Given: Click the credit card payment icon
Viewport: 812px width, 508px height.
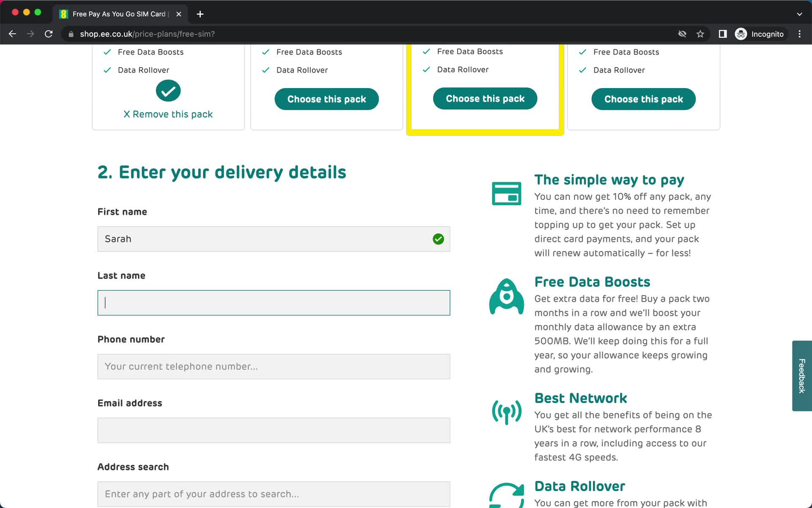Looking at the screenshot, I should pos(506,193).
